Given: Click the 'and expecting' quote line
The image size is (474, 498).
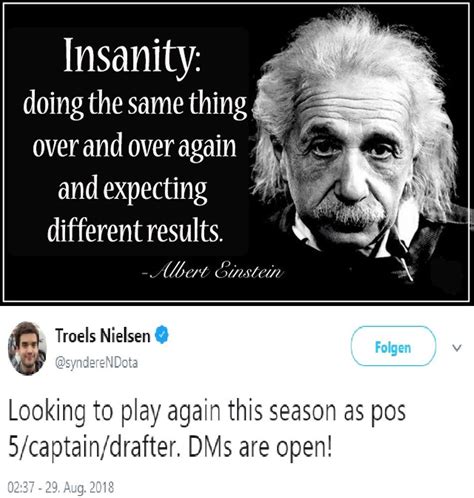Looking at the screenshot, I should click(133, 189).
